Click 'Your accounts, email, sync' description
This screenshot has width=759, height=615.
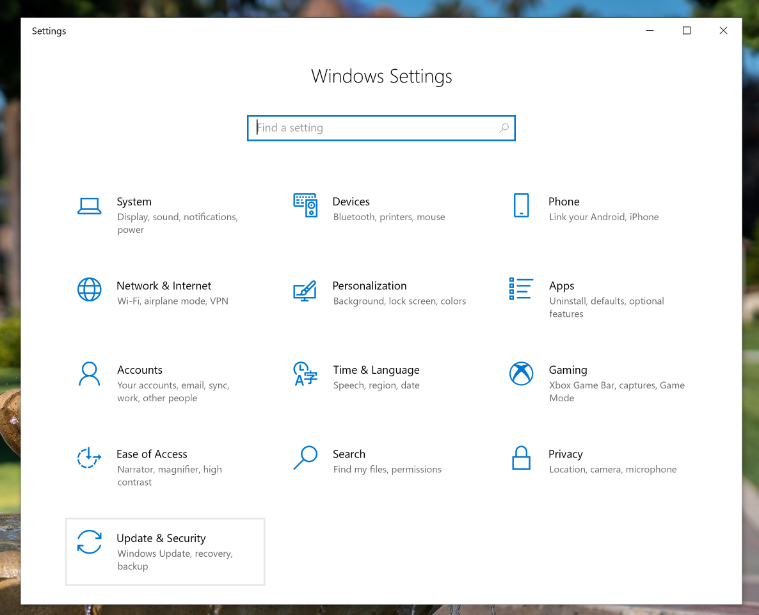click(173, 391)
